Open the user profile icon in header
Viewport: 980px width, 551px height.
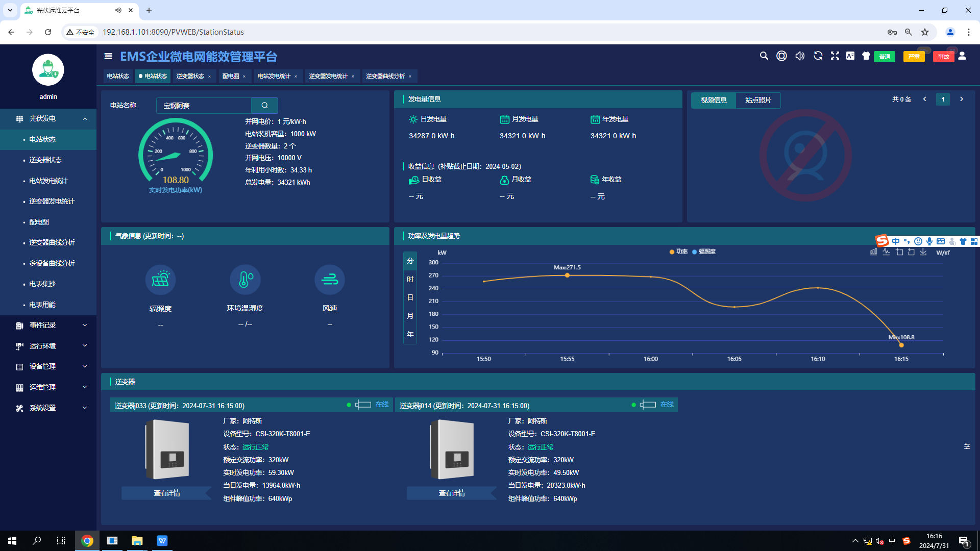pos(962,56)
